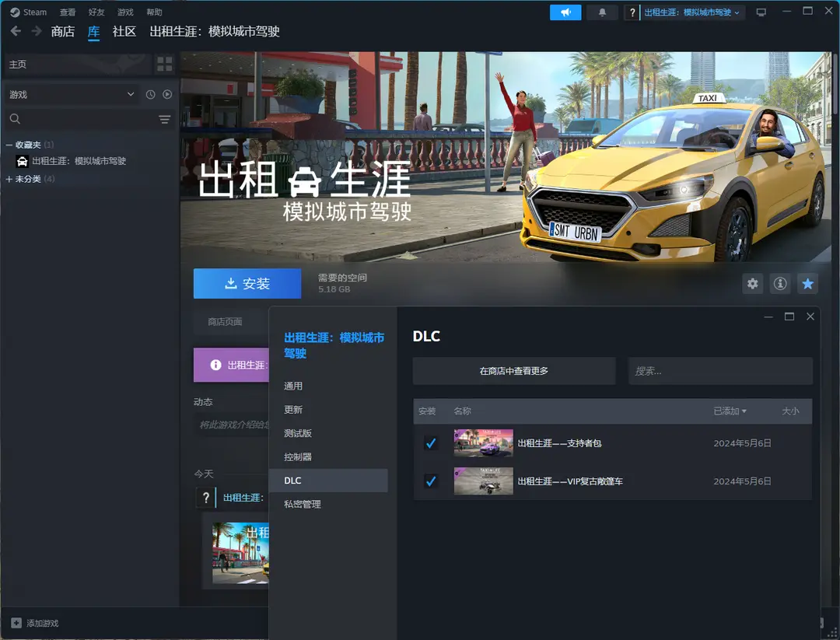
Task: Uncheck the VIP复古敞篷车 DLC install checkbox
Action: tap(431, 481)
